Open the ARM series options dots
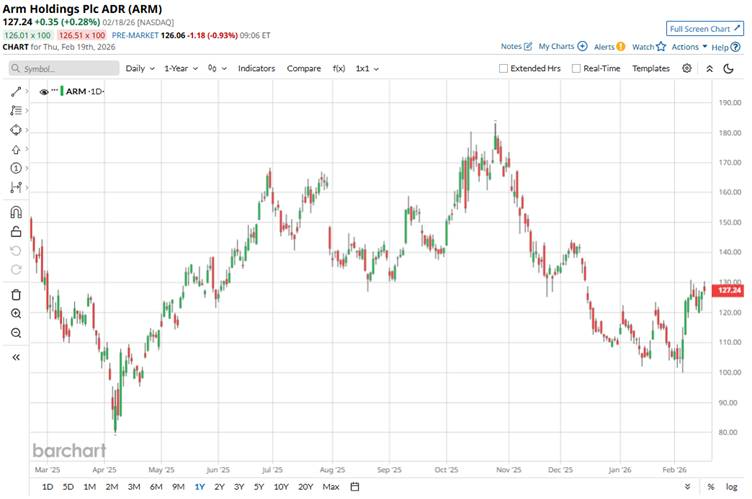Viewport: 752px width, 499px height. click(x=54, y=90)
